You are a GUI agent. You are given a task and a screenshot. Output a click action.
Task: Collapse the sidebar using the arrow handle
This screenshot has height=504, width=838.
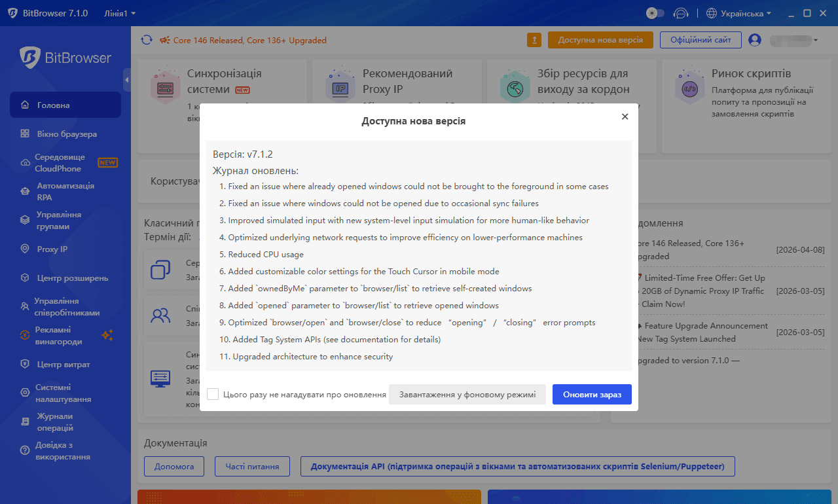[127, 80]
